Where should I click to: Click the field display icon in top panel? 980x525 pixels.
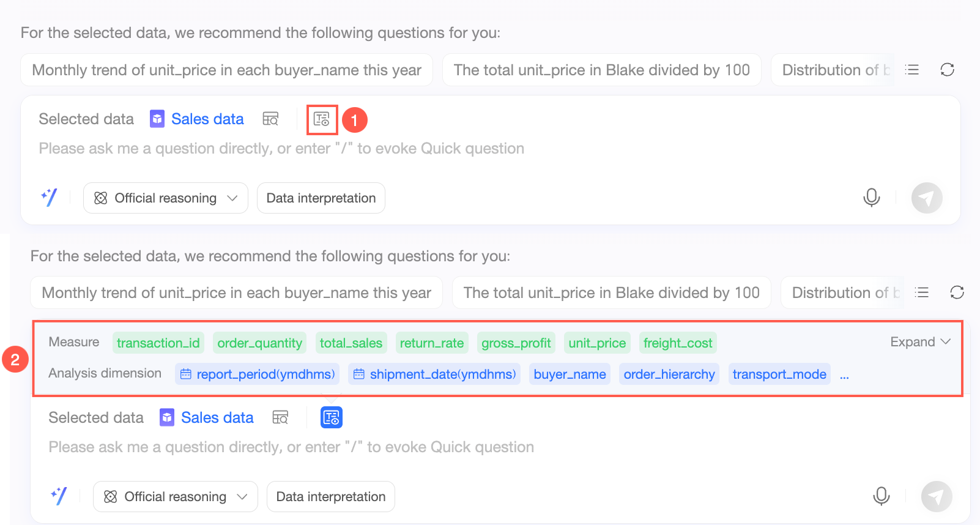(322, 119)
